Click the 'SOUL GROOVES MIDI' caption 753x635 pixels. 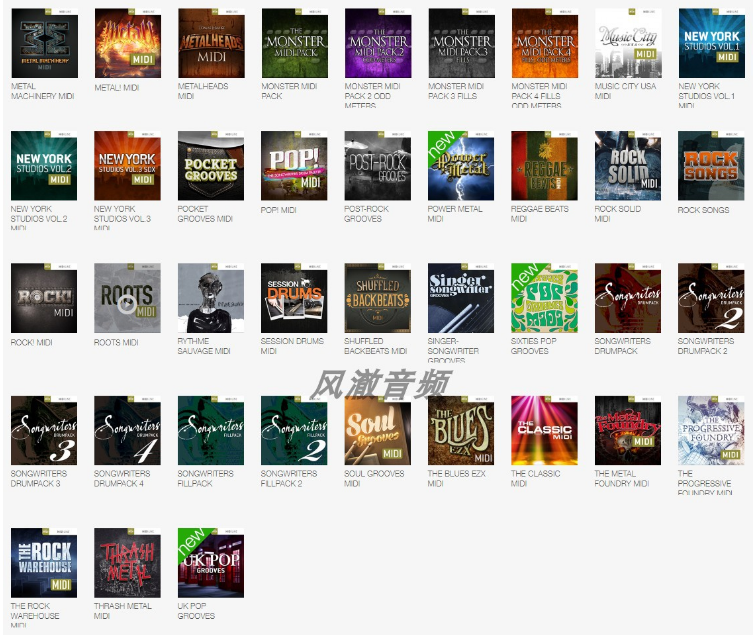(374, 478)
